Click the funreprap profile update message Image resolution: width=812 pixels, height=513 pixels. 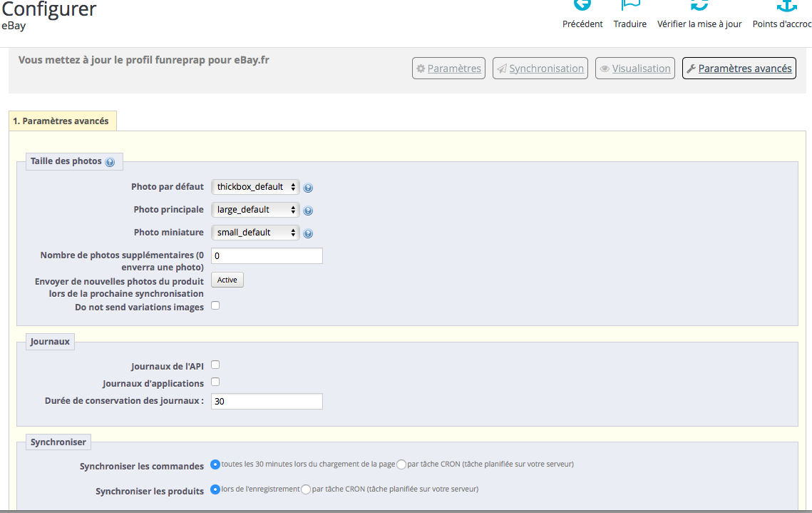[x=144, y=60]
